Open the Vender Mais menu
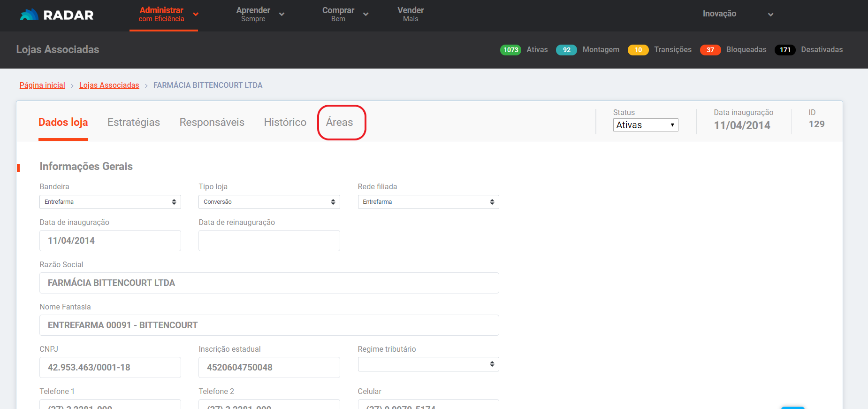The image size is (868, 409). point(411,14)
